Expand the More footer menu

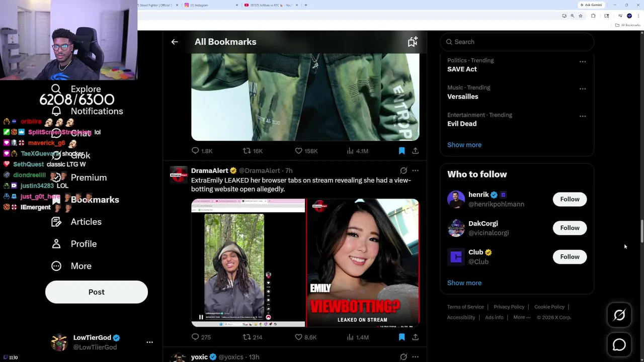click(x=522, y=317)
